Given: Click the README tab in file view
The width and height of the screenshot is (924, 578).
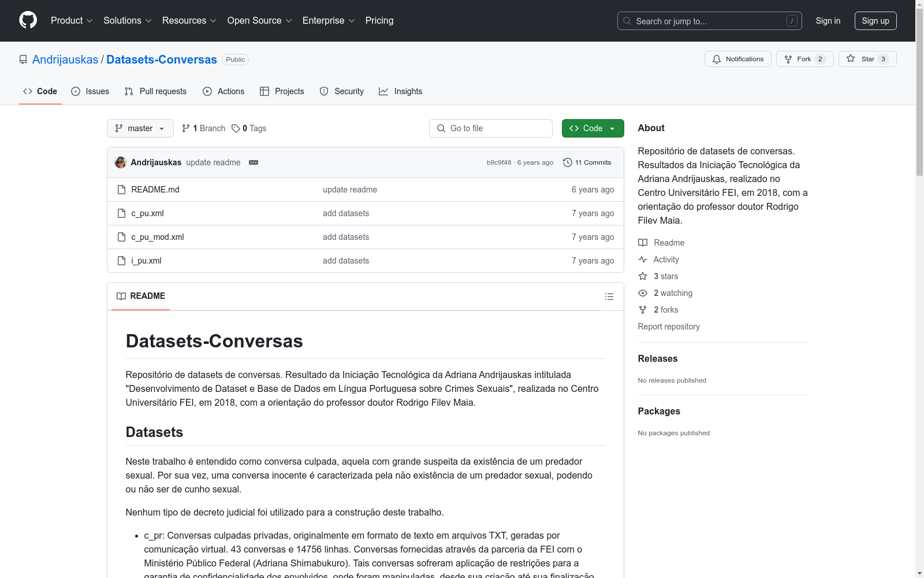Looking at the screenshot, I should [x=141, y=296].
